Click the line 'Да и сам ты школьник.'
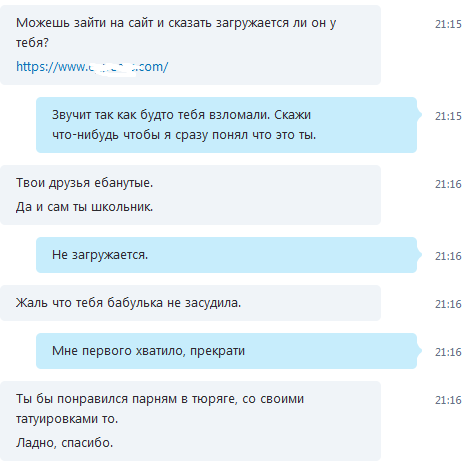This screenshot has height=463, width=473. 84,207
